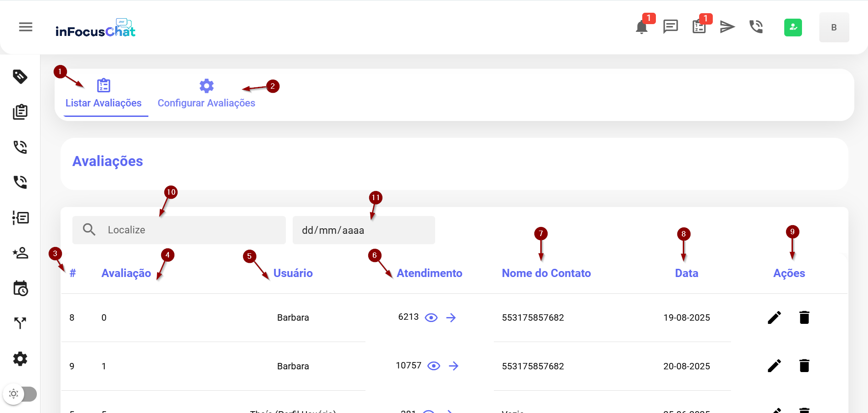Image resolution: width=868 pixels, height=413 pixels.
Task: Open the settings gear in sidebar
Action: click(20, 359)
